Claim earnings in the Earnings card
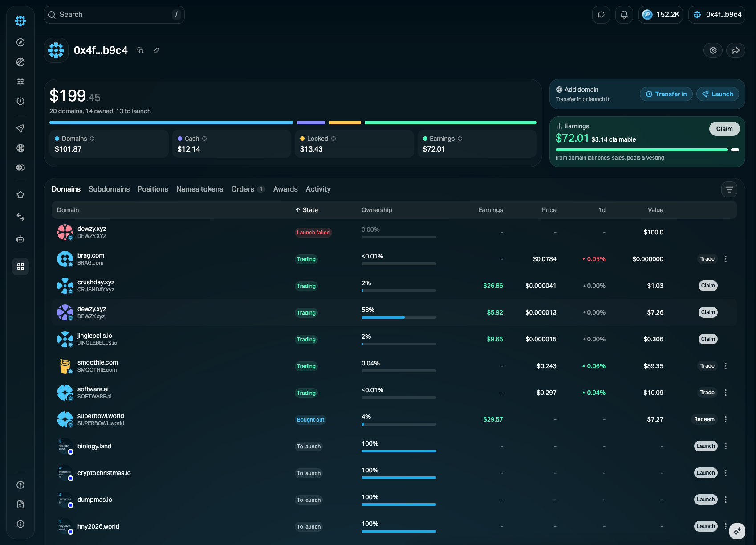Screen dimensions: 756x545 (724, 129)
